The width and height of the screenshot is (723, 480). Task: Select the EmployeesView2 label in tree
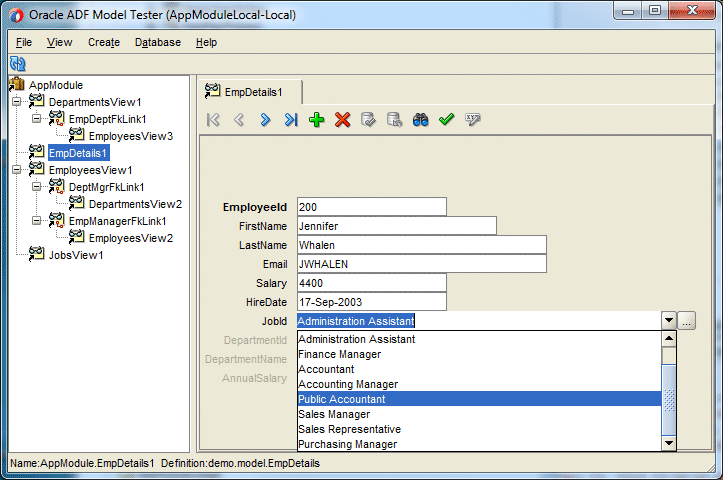click(131, 238)
